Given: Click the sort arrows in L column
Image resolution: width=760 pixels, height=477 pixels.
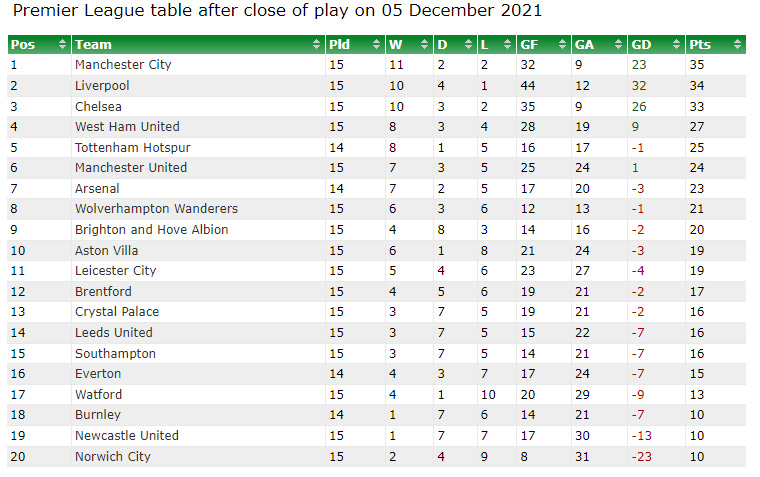Looking at the screenshot, I should 510,44.
